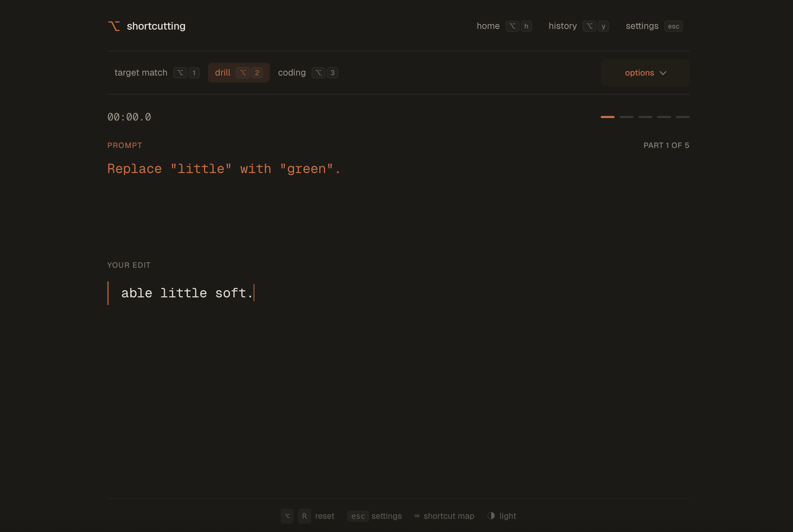Click the option key badge in footer
The height and width of the screenshot is (532, 793).
coord(287,516)
